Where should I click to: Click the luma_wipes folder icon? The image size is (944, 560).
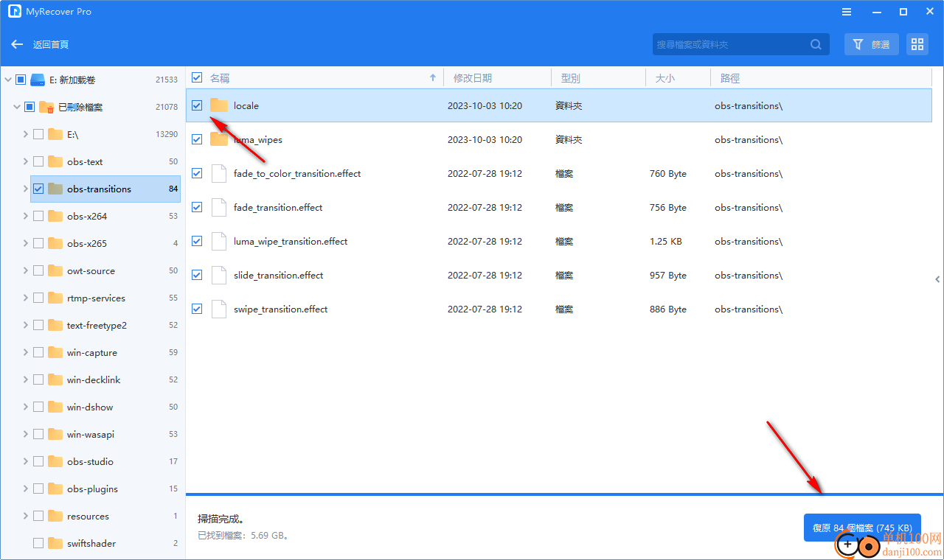pos(219,139)
